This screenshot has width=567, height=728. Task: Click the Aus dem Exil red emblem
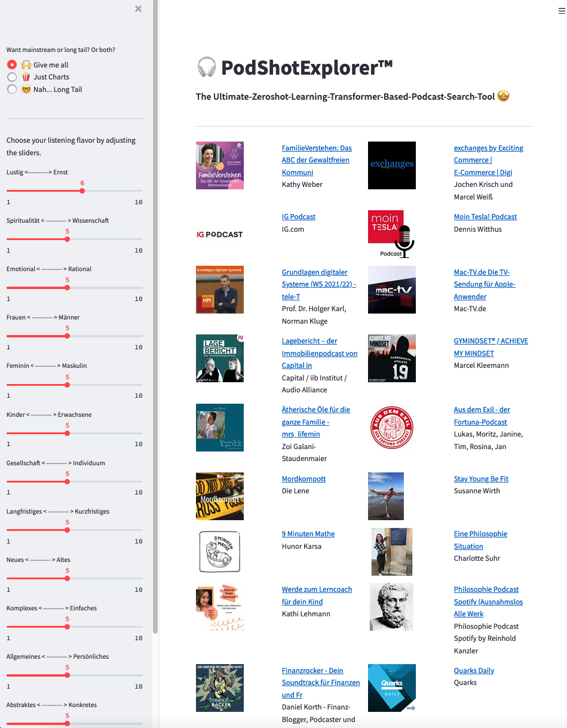(391, 427)
